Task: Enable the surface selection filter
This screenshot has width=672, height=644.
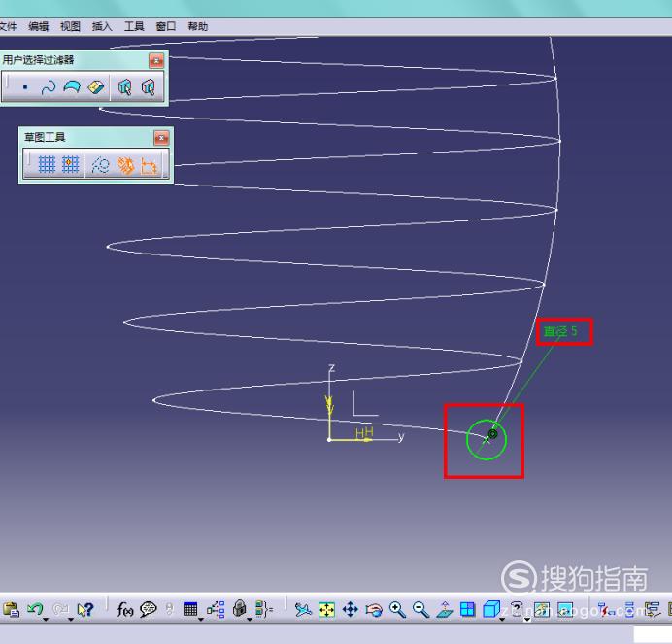Action: pyautogui.click(x=72, y=87)
